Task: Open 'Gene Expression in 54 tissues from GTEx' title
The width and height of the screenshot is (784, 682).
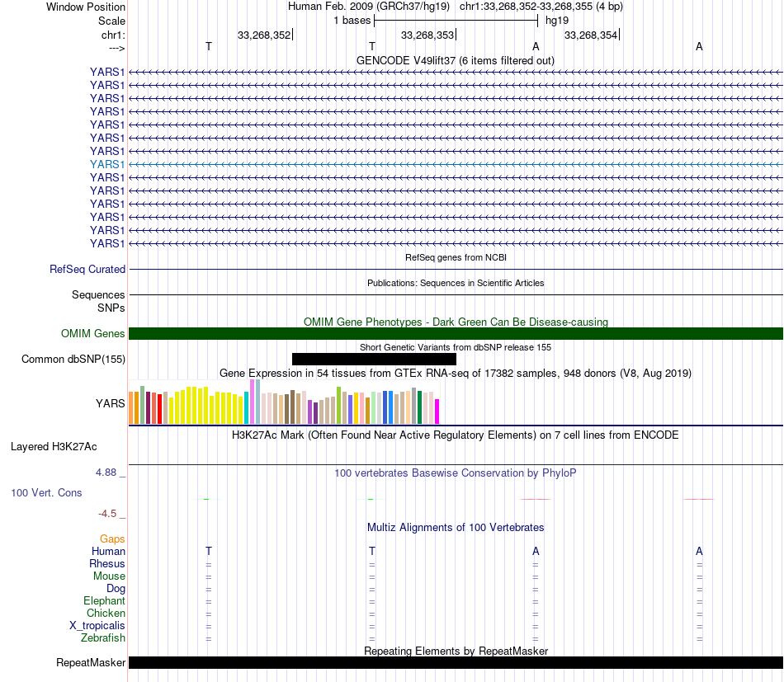Action: (456, 374)
